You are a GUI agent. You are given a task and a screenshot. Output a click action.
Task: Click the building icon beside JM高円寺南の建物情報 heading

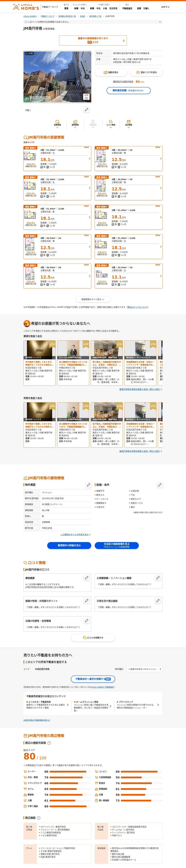coord(25,478)
